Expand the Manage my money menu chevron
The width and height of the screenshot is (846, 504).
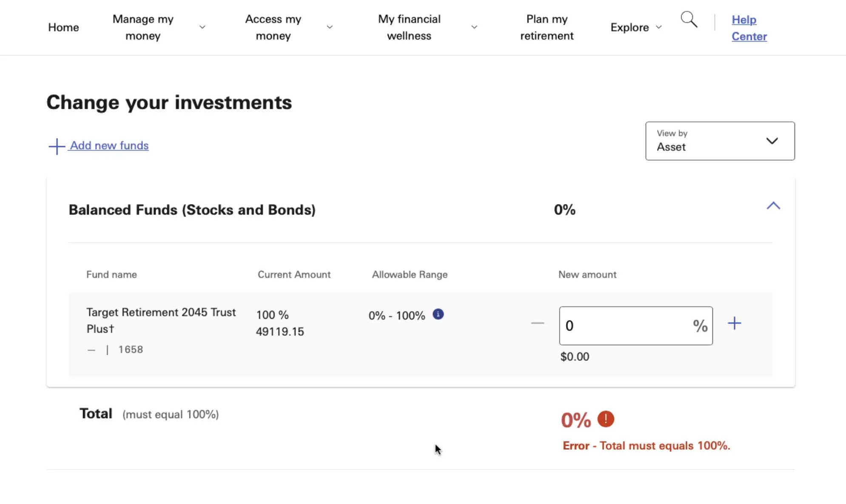coord(202,27)
